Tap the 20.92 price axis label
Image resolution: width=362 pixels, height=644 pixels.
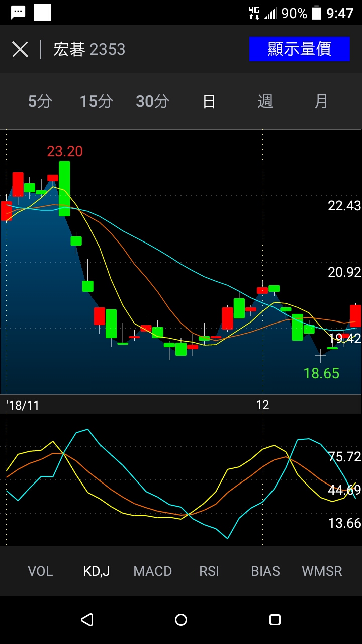point(344,272)
